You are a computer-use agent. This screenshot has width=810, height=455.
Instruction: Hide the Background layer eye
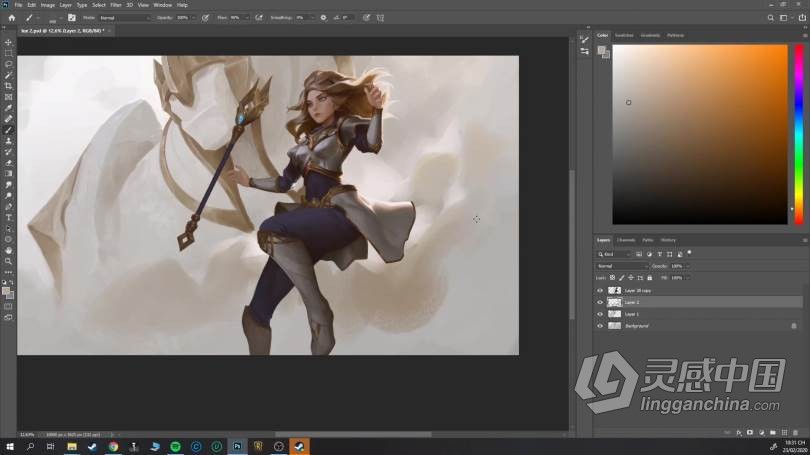click(600, 326)
